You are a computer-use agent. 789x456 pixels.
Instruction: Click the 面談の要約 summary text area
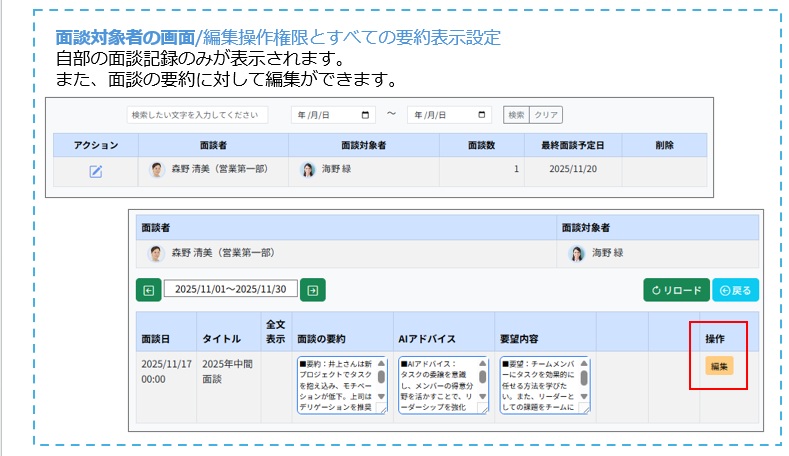[x=335, y=384]
